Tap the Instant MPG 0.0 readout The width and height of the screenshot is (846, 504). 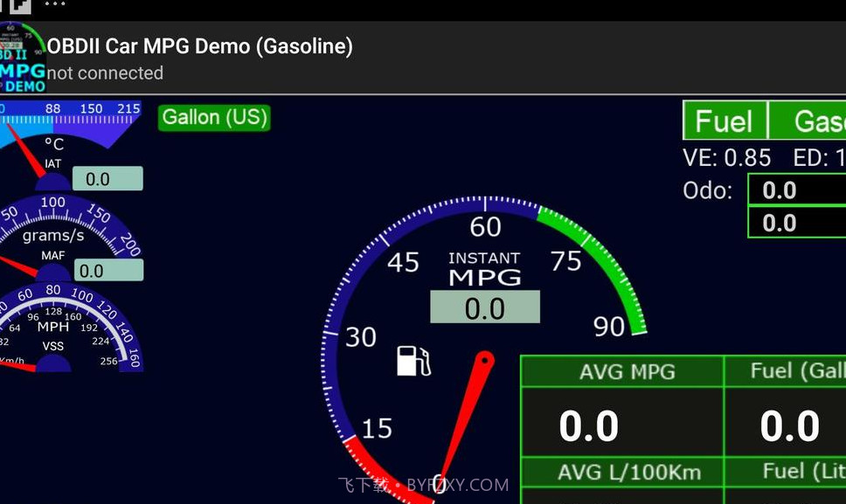[x=484, y=307]
